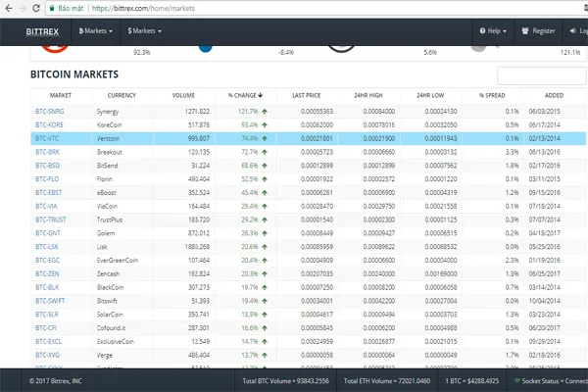Sort table by CURRENCY column header

tap(122, 95)
